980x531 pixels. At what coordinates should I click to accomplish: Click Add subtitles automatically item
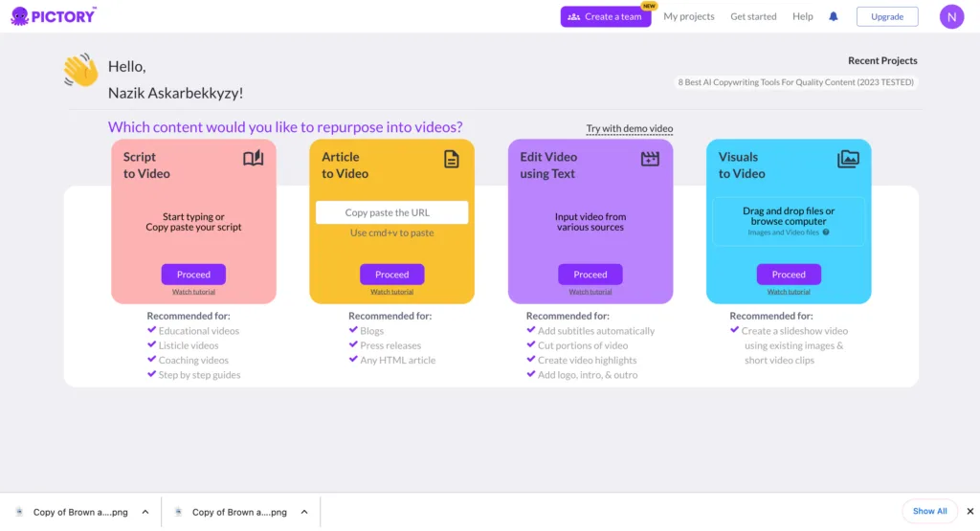point(596,331)
